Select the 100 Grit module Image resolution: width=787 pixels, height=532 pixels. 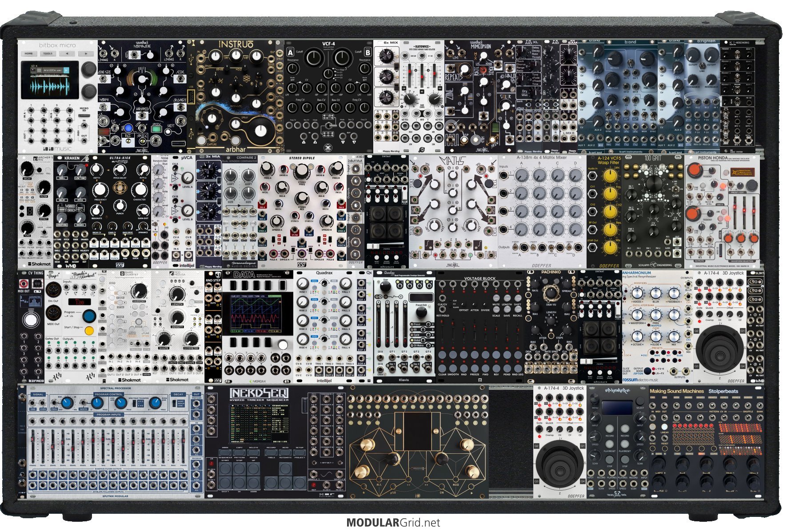click(653, 212)
